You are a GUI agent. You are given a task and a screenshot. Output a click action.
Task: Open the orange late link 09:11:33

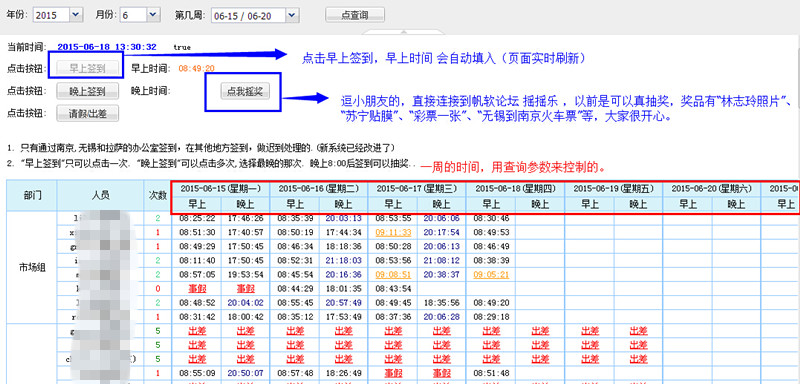click(x=392, y=232)
